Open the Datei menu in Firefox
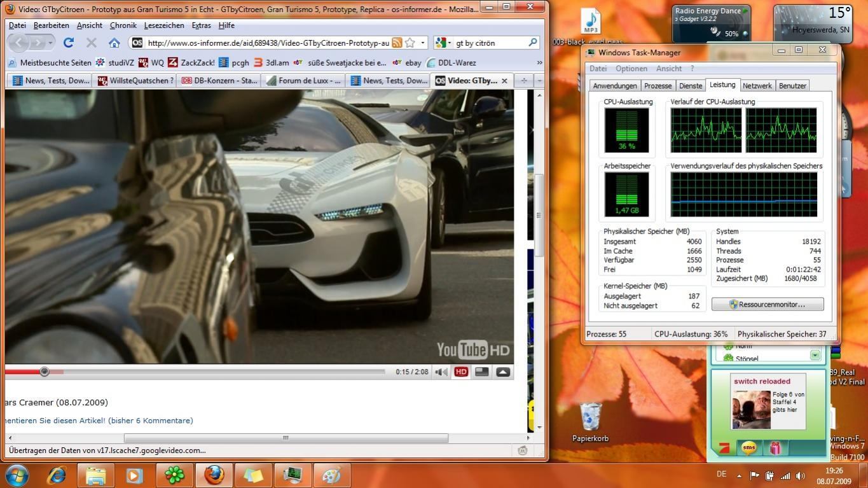The width and height of the screenshot is (868, 488). click(x=17, y=25)
